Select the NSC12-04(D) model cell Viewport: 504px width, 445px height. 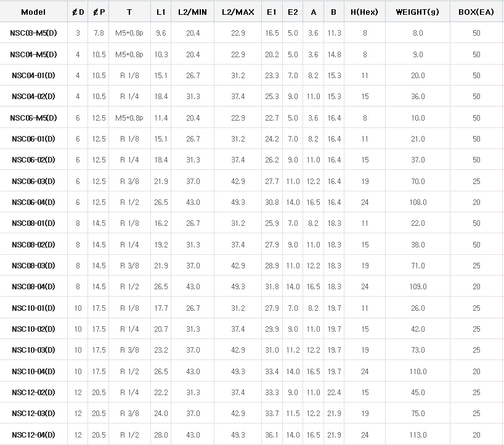click(33, 435)
